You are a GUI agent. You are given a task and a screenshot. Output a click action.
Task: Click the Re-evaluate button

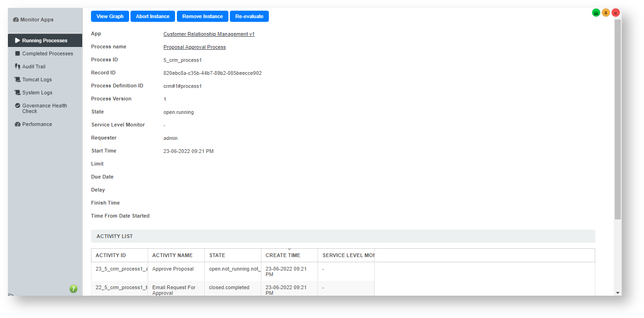pyautogui.click(x=249, y=16)
